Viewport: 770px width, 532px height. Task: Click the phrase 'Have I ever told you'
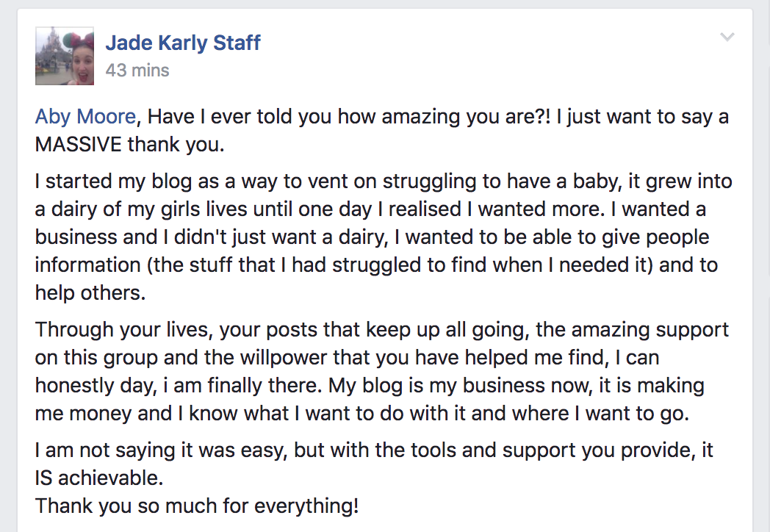pyautogui.click(x=220, y=116)
